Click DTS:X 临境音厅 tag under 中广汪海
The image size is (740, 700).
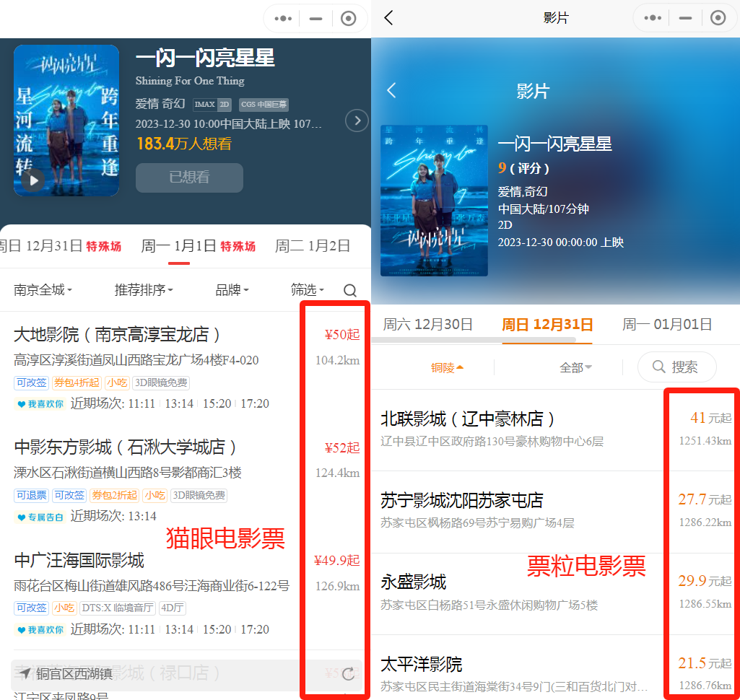tap(118, 608)
